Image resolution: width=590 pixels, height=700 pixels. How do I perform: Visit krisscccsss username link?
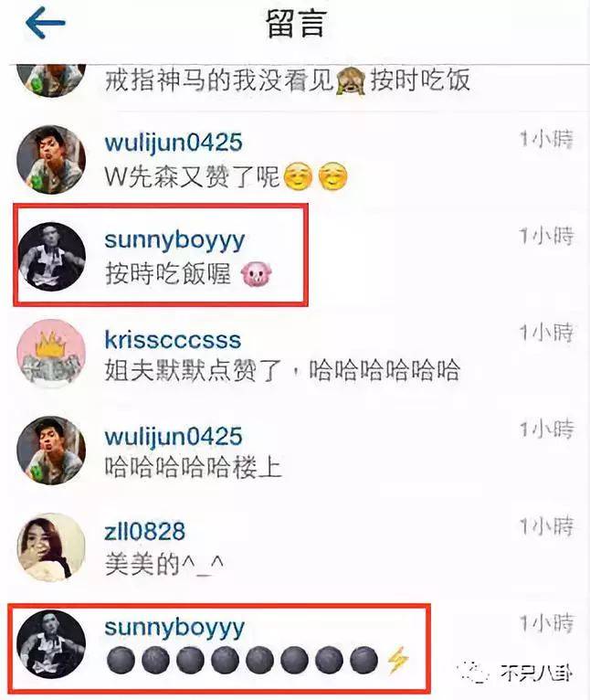click(173, 340)
